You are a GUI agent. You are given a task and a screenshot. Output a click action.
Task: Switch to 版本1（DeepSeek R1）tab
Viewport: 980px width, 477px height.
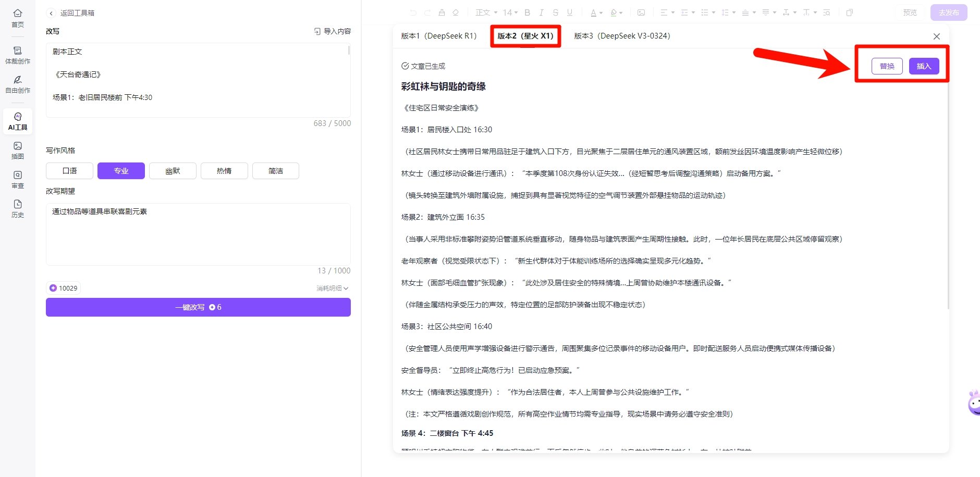438,36
